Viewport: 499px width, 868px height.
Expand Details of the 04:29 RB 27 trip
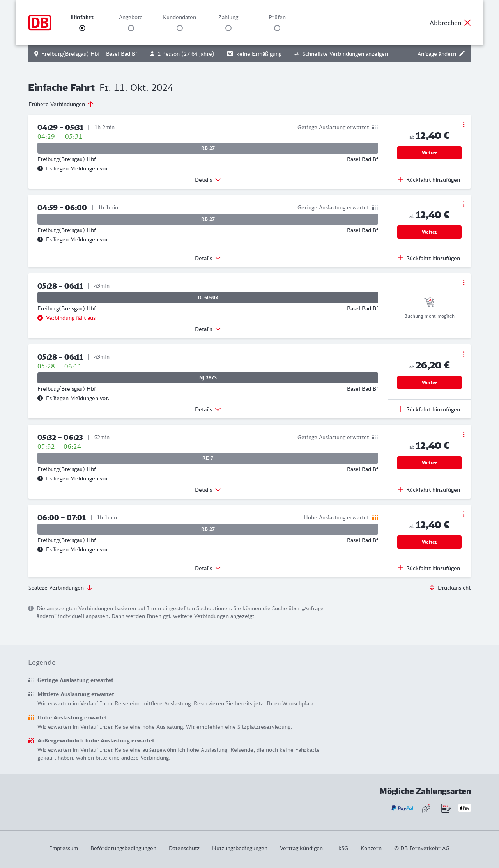(x=208, y=180)
